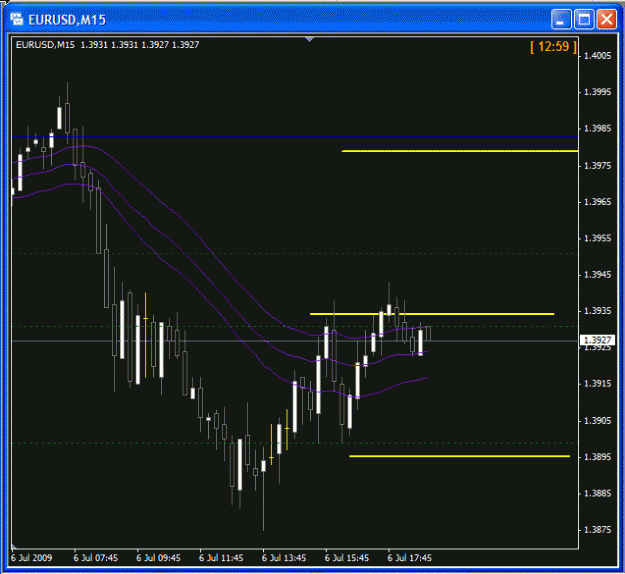This screenshot has height=574, width=625.
Task: Select the blue horizontal line near 1.3983
Action: [295, 137]
